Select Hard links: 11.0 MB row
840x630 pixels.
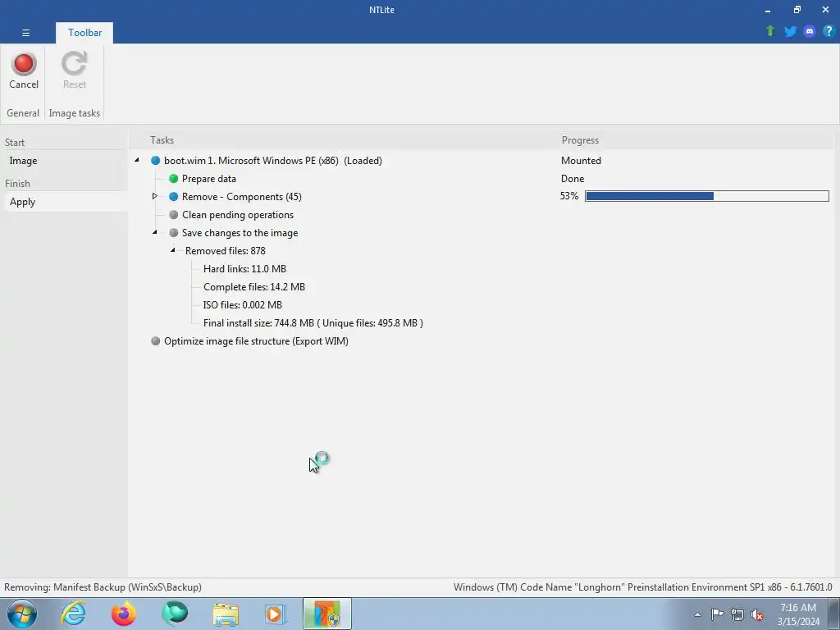pyautogui.click(x=244, y=269)
